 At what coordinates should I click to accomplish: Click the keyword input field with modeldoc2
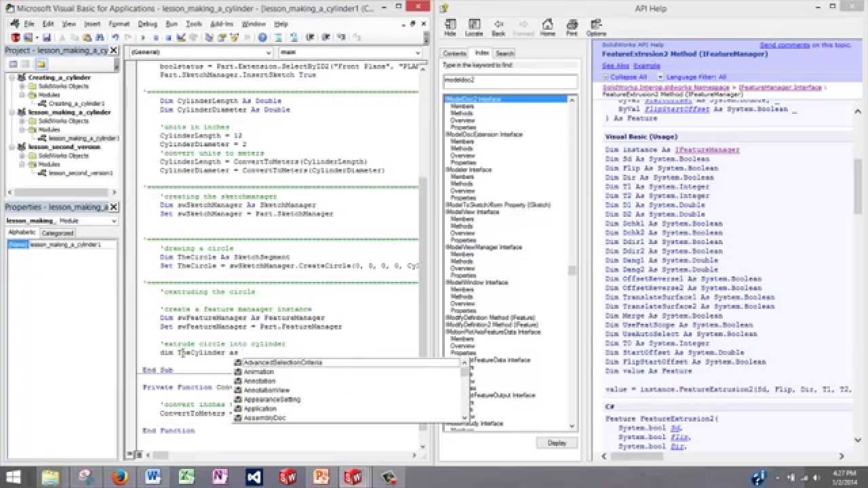[509, 81]
